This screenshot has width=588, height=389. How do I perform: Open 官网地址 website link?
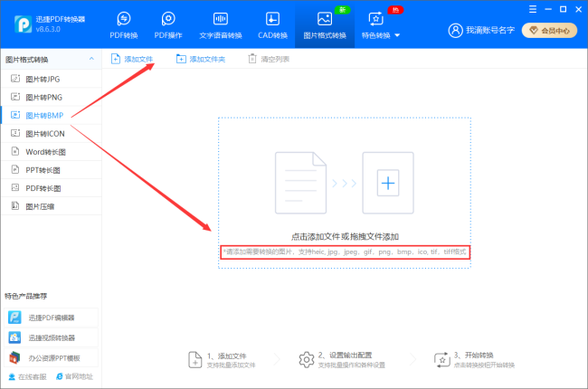coord(74,376)
